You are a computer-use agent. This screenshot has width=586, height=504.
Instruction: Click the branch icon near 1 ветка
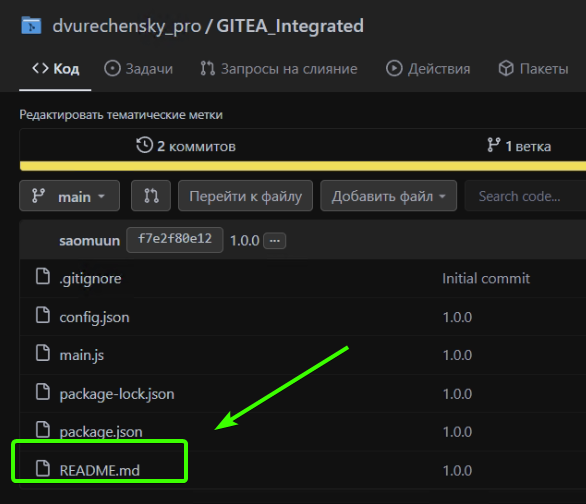494,145
